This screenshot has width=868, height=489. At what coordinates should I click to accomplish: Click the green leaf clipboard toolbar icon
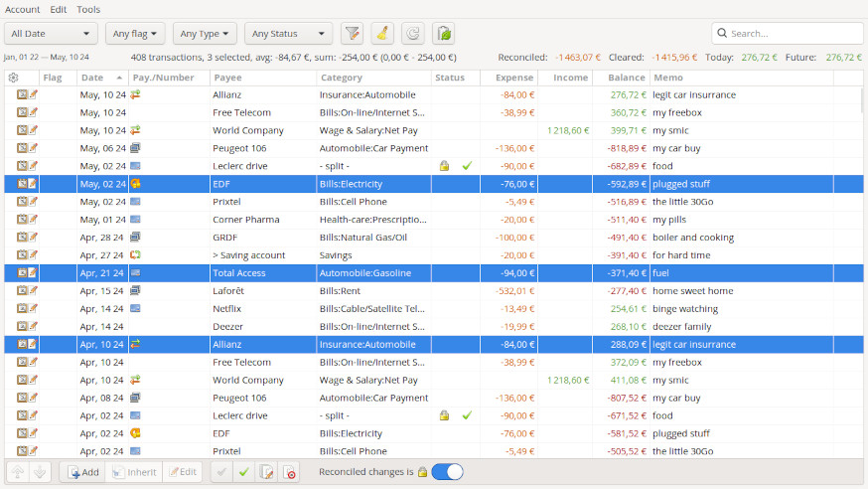(443, 34)
